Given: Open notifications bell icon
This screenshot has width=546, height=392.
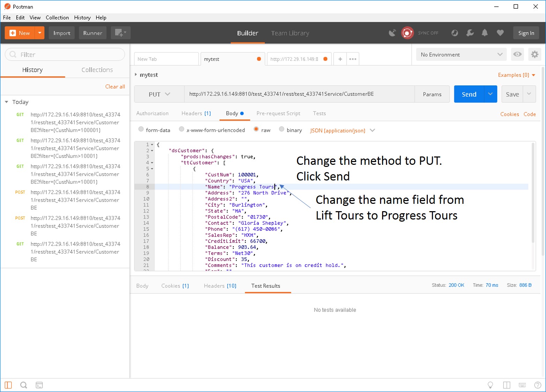Looking at the screenshot, I should (485, 33).
